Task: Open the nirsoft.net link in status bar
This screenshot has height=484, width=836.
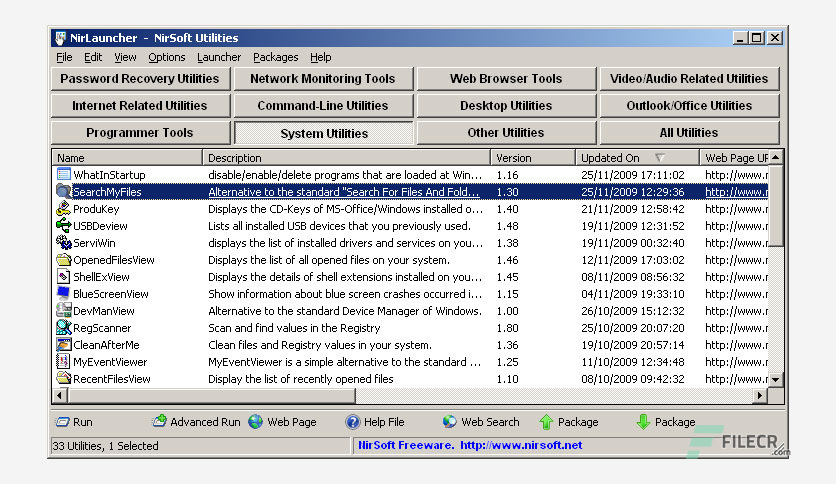Action: point(521,445)
